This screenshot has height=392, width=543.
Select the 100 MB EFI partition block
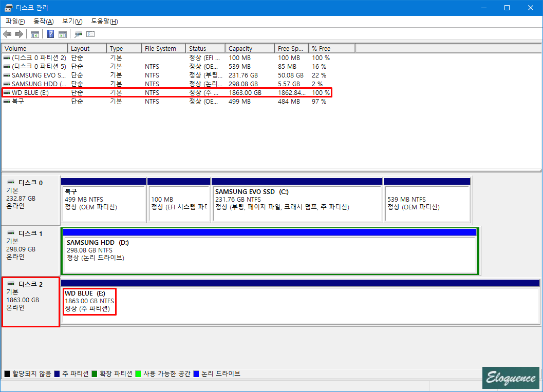(x=179, y=200)
